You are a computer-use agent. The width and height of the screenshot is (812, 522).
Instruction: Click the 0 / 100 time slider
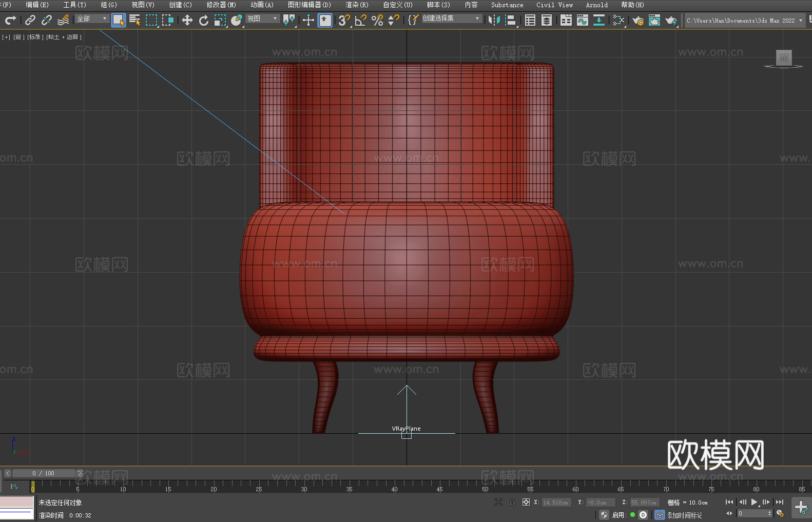[44, 473]
